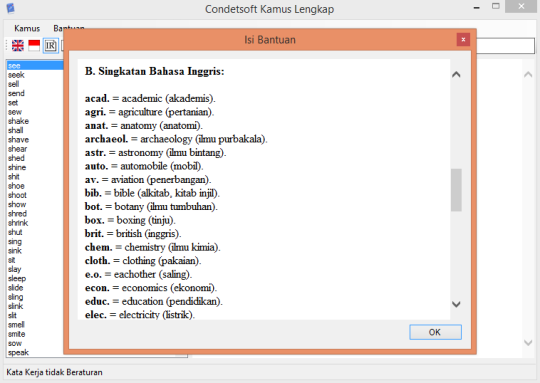Click the 'acad.' abbreviation line
This screenshot has width=540, height=383.
coord(150,99)
